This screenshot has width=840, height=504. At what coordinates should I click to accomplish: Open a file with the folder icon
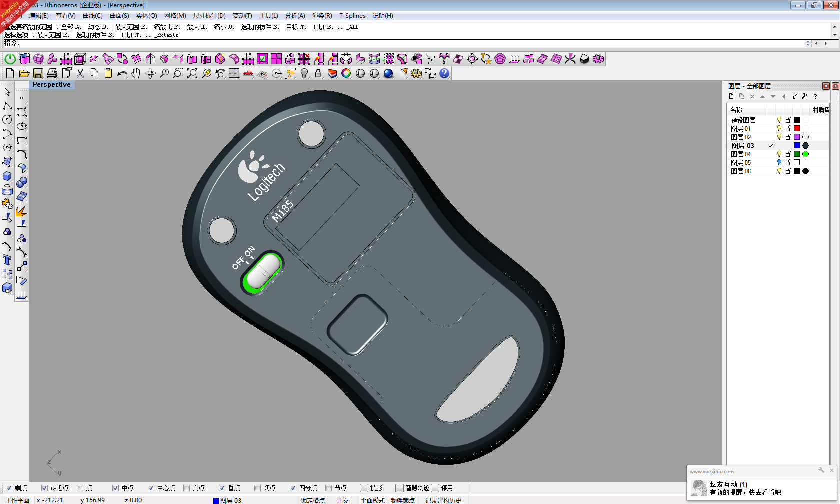point(24,73)
